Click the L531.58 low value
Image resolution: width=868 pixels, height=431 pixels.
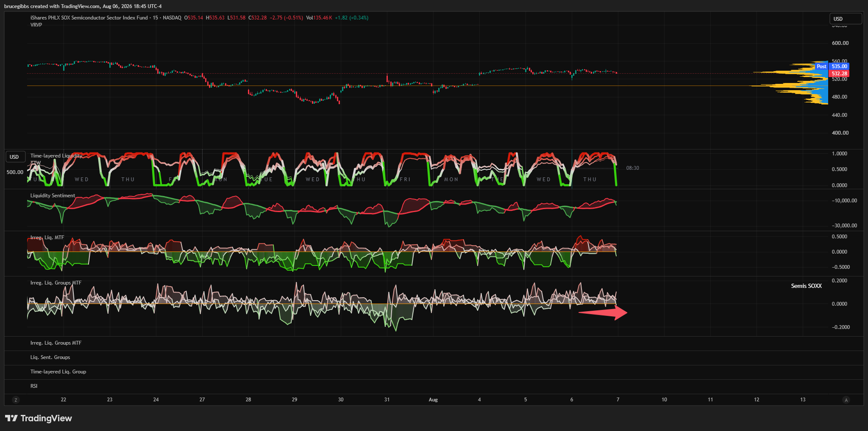click(236, 18)
